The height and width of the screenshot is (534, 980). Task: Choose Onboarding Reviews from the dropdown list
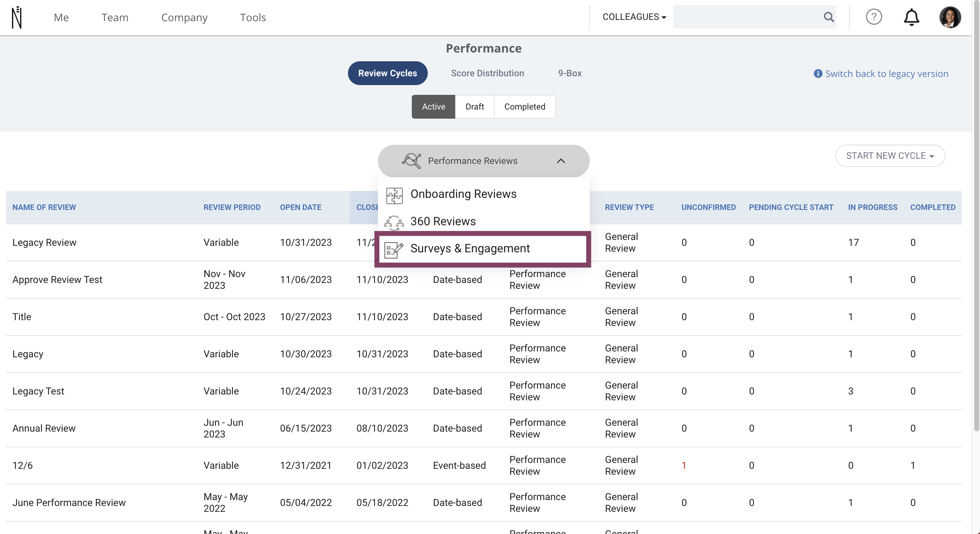coord(483,194)
